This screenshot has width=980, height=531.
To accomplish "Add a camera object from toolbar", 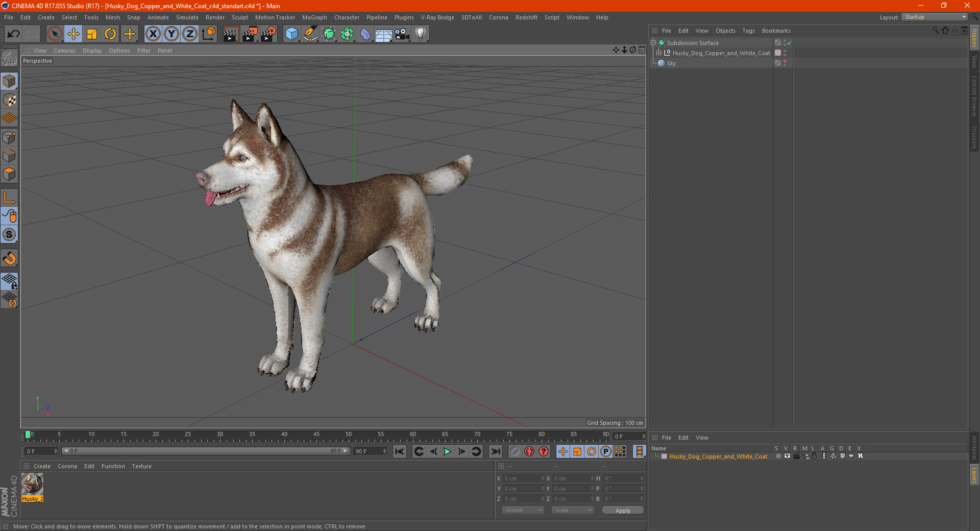I will tap(402, 34).
